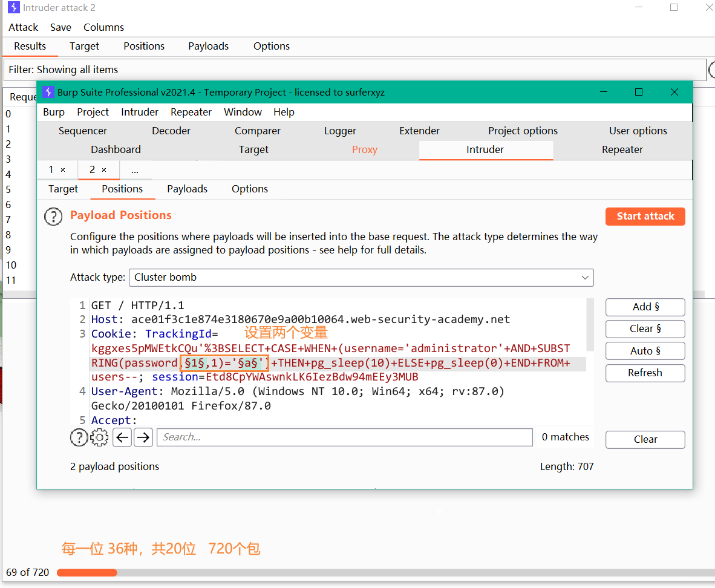This screenshot has width=715, height=588.
Task: Click the request Search field
Action: [345, 437]
